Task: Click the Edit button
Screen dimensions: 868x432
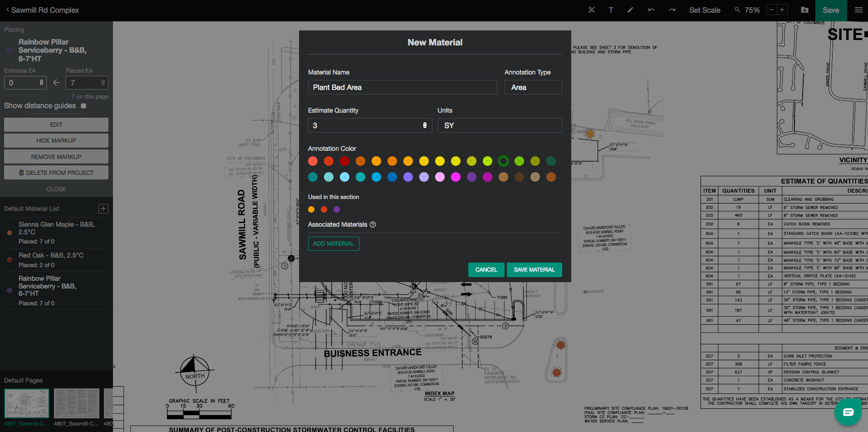Action: (x=56, y=124)
